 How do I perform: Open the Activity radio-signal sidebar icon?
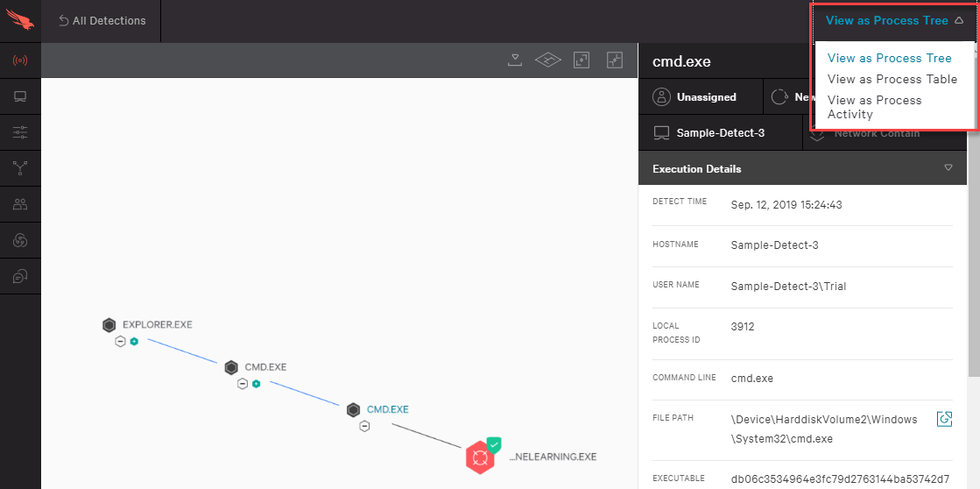coord(20,61)
